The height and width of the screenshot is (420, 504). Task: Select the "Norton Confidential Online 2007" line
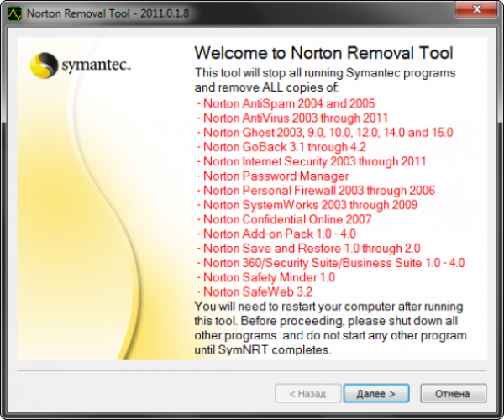pos(284,219)
